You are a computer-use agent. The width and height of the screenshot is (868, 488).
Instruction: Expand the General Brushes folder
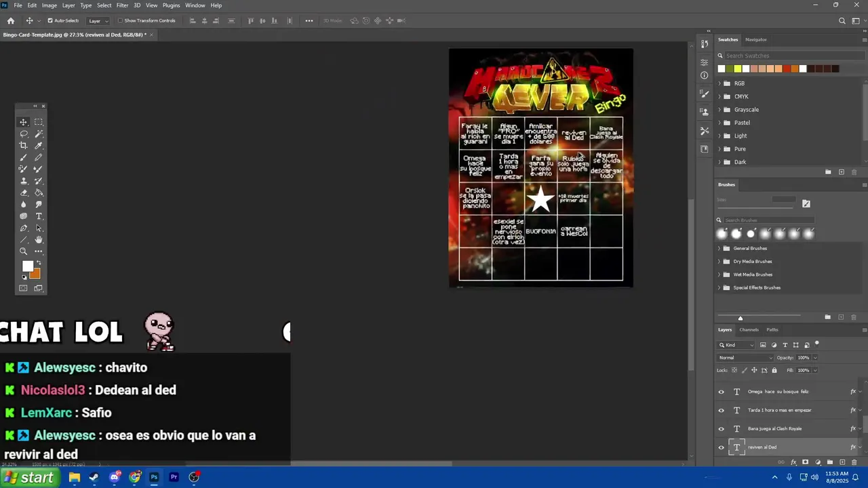coord(719,248)
